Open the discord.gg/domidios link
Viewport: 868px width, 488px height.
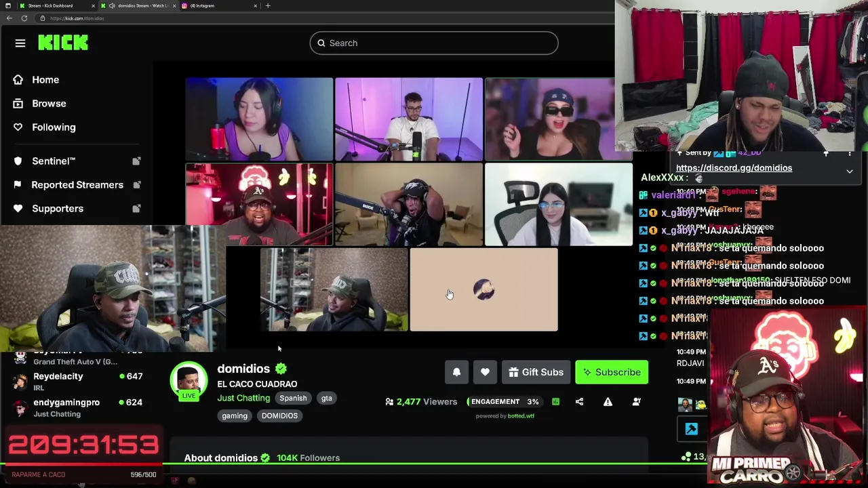(734, 168)
